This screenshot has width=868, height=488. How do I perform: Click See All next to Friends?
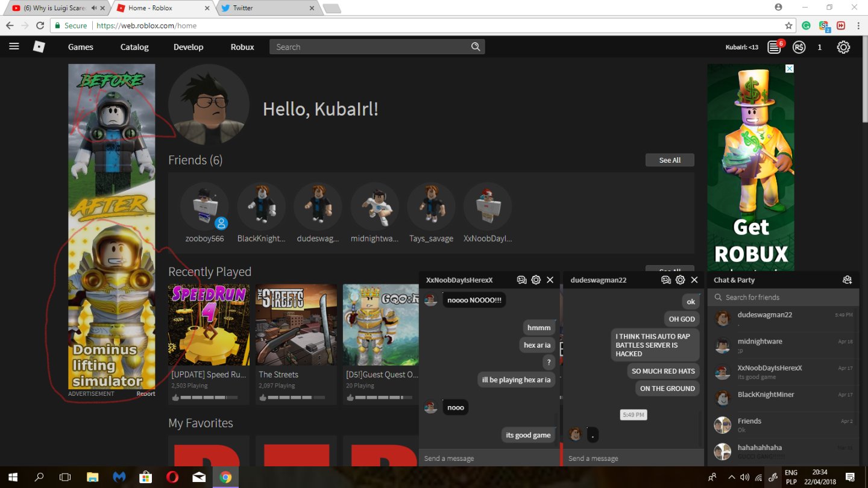(670, 160)
